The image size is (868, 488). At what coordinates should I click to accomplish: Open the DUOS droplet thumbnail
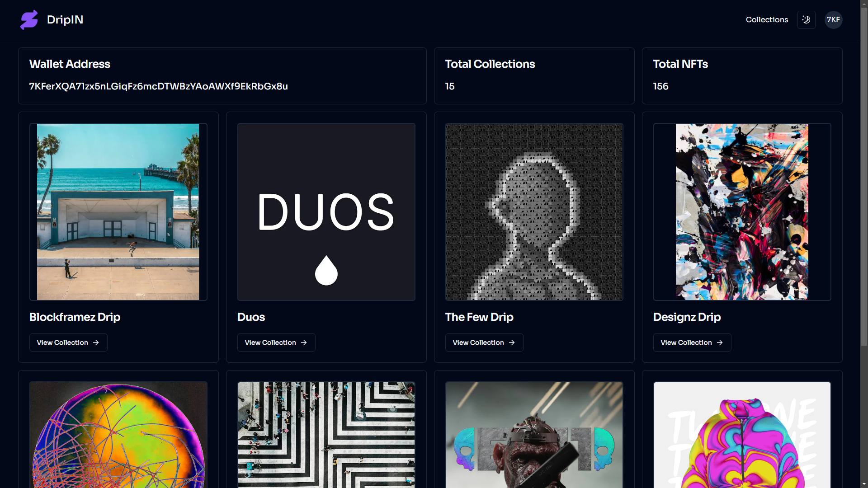pos(326,212)
